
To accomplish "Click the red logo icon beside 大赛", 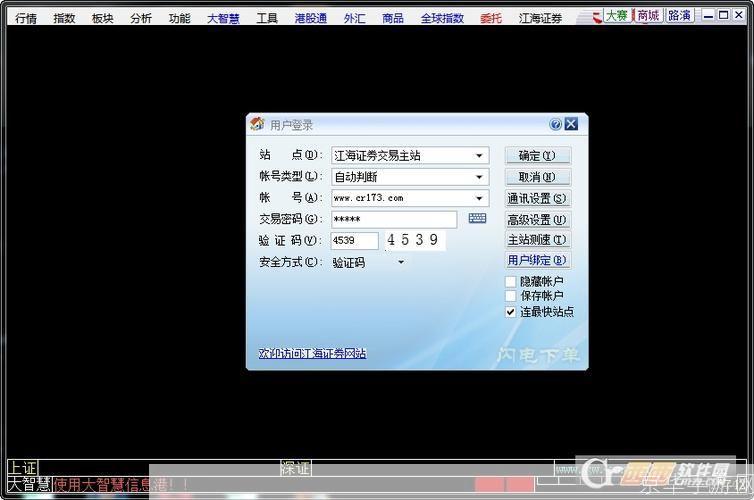I will (x=597, y=18).
